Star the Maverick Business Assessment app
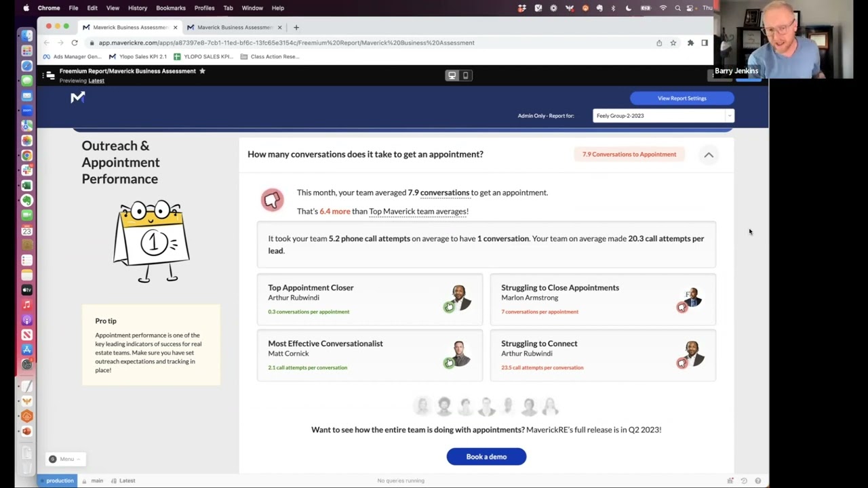 202,70
